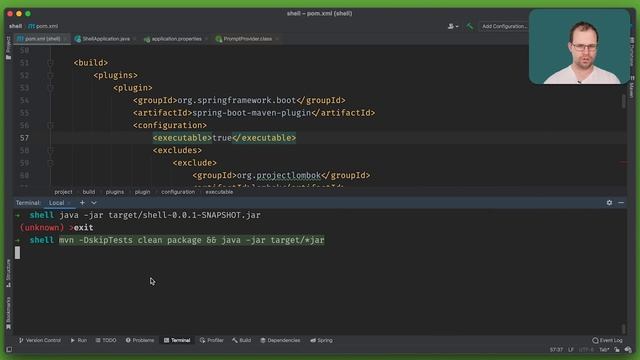The height and width of the screenshot is (360, 640).
Task: Collapse the <excludes> fold marker
Action: click(50, 151)
